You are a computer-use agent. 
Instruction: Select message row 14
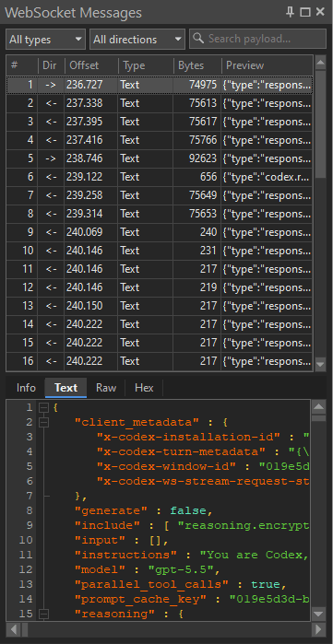pyautogui.click(x=160, y=324)
